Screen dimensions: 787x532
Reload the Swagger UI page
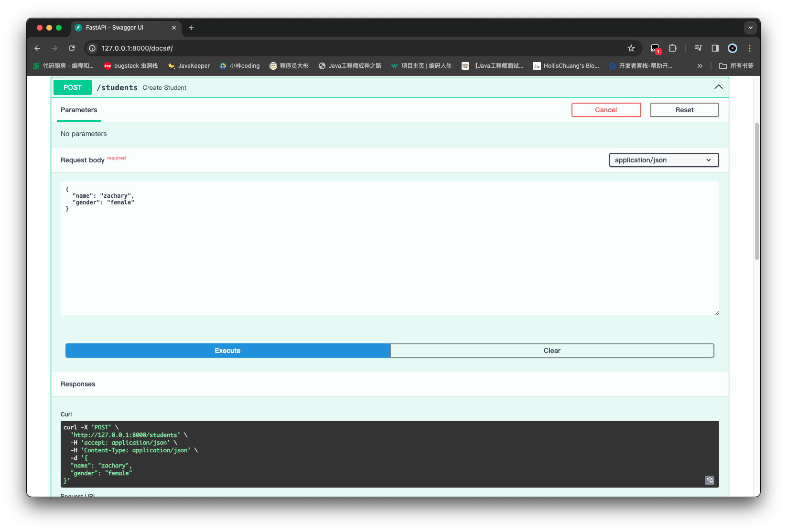[72, 48]
